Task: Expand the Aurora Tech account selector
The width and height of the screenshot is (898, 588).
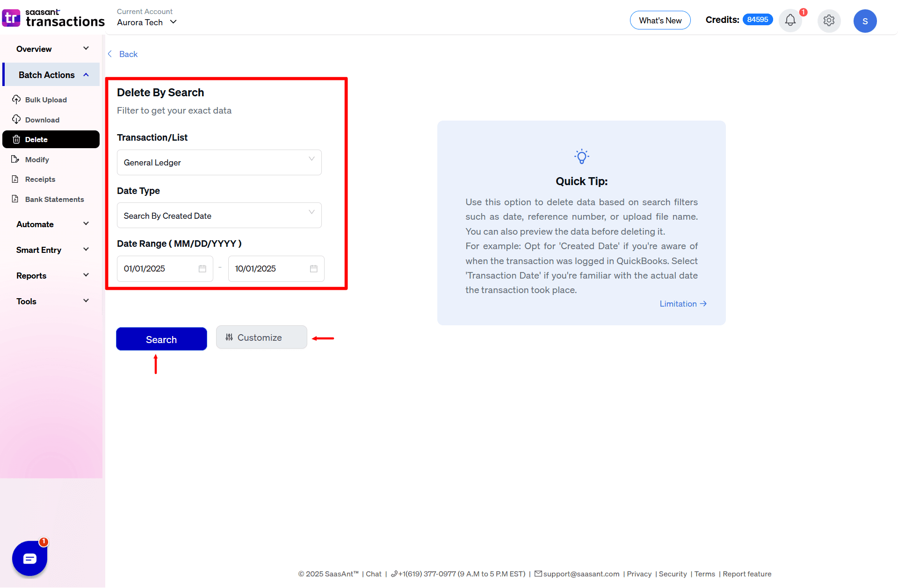Action: (147, 22)
